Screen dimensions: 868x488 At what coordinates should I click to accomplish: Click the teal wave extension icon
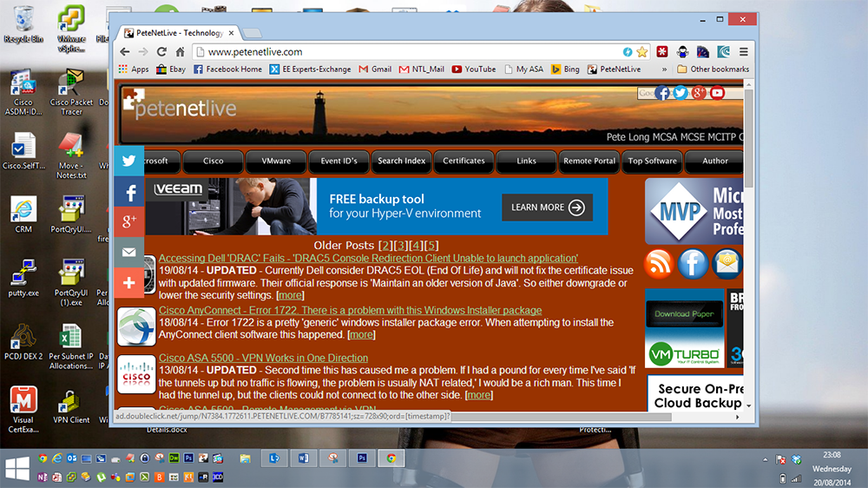[724, 51]
